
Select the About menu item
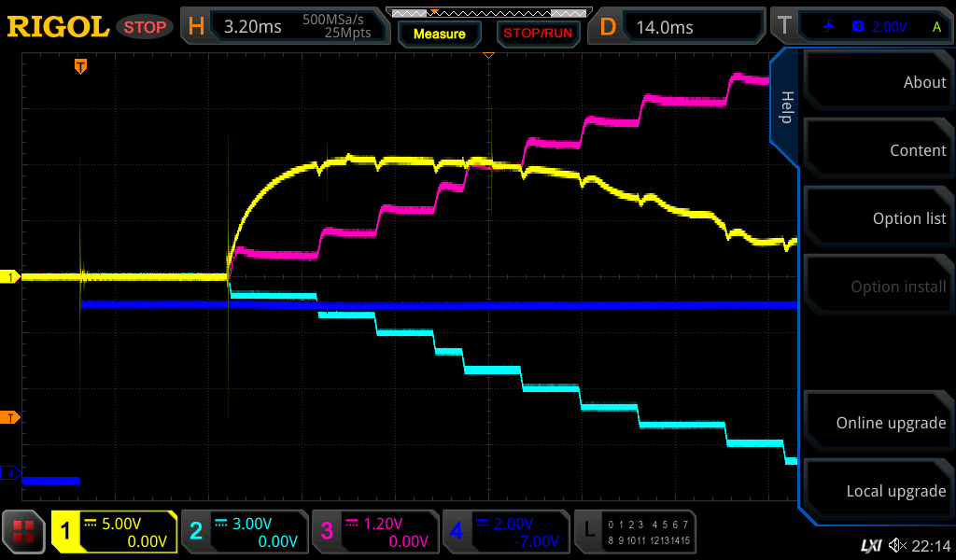click(x=878, y=82)
